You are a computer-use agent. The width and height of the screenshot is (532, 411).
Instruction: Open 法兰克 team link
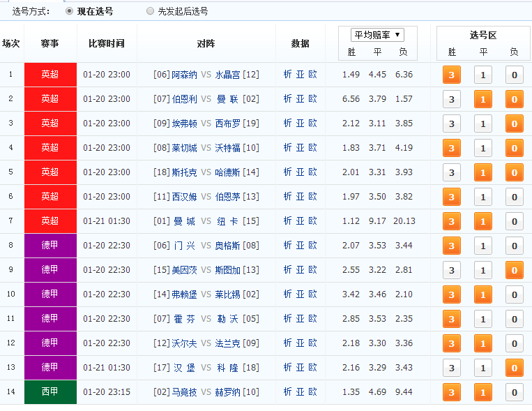point(228,343)
